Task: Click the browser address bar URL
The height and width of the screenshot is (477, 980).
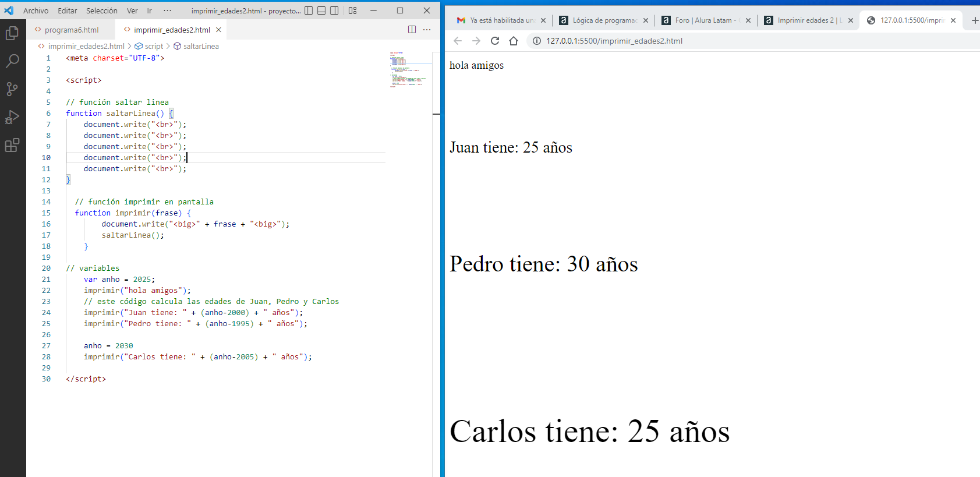Action: point(614,41)
